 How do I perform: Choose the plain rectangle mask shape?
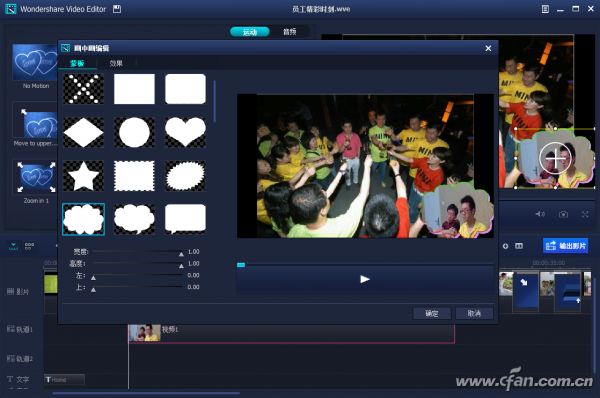pyautogui.click(x=134, y=89)
